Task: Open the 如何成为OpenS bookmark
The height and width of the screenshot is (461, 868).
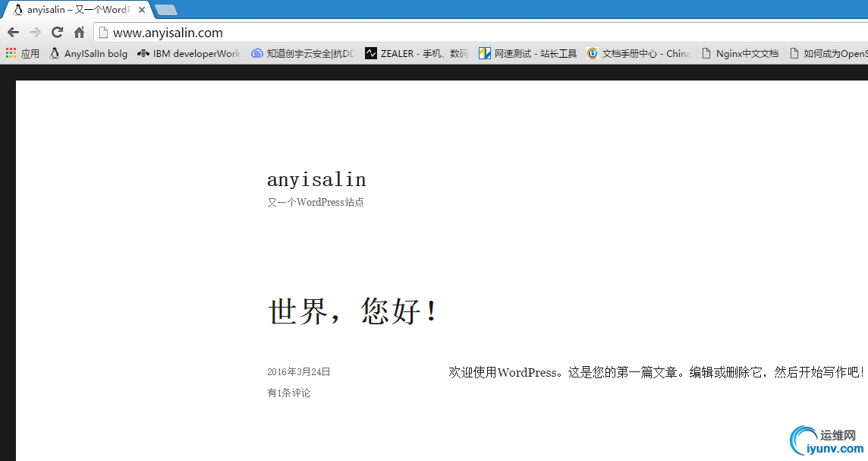Action: (828, 53)
